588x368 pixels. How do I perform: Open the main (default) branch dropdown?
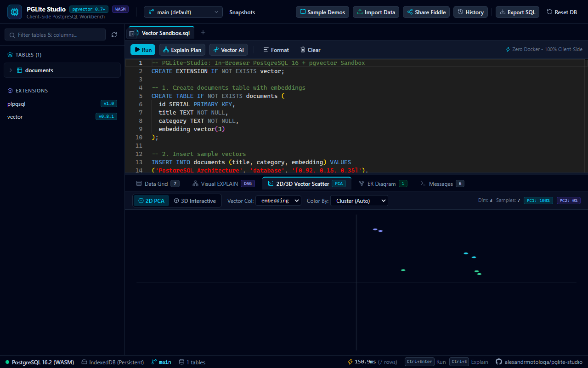183,12
